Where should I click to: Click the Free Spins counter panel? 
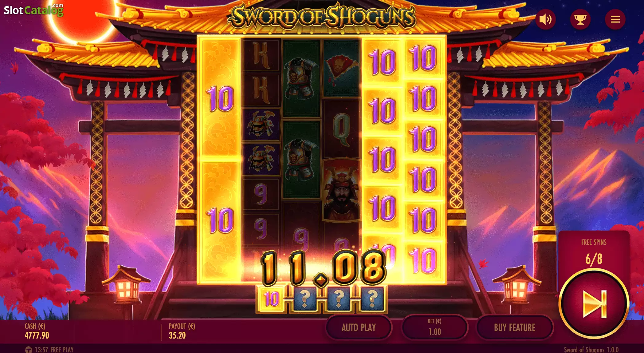click(594, 251)
